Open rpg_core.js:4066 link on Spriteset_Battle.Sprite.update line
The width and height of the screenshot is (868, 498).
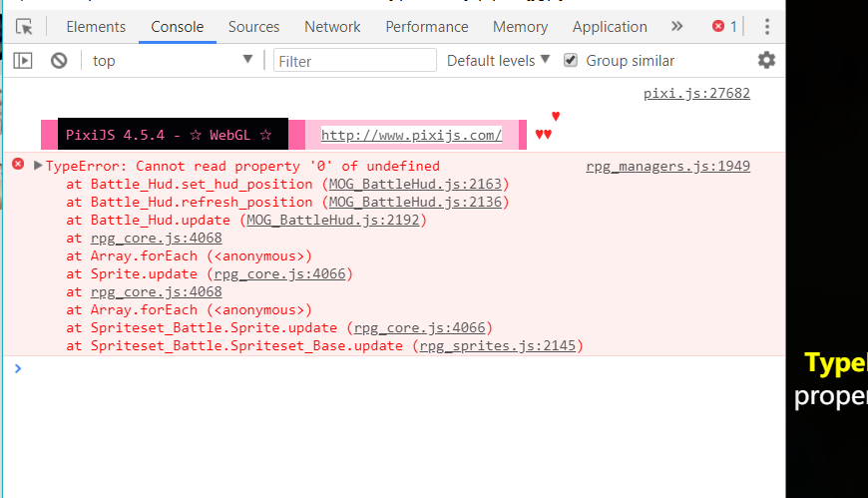[420, 328]
